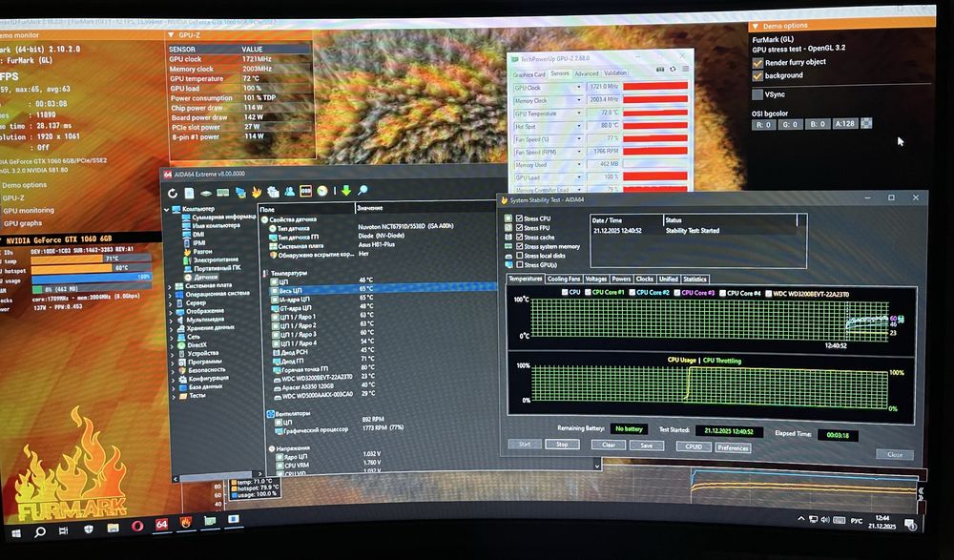Open the Hot Spot sensor dropdown in GPU-Z

(x=579, y=127)
